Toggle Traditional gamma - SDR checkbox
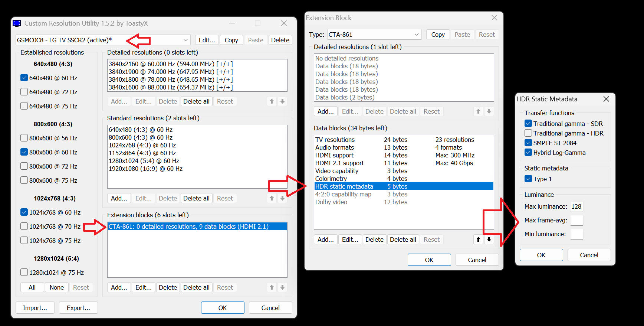This screenshot has height=326, width=644. coord(528,124)
